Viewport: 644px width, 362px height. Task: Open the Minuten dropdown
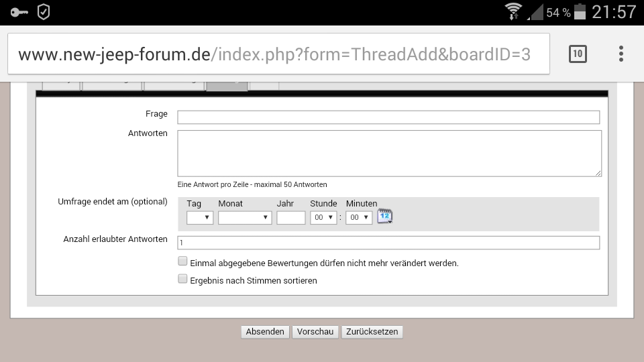(x=359, y=218)
